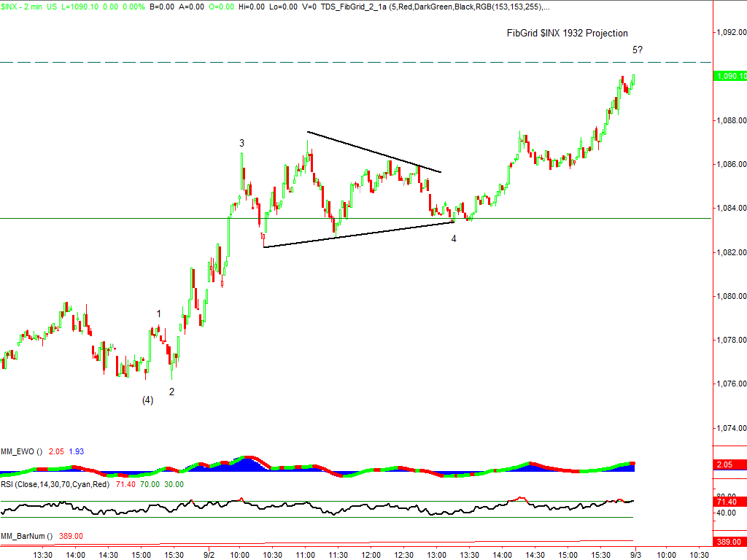Select the wave 4 label below triangle
The image size is (747, 560).
[x=453, y=238]
